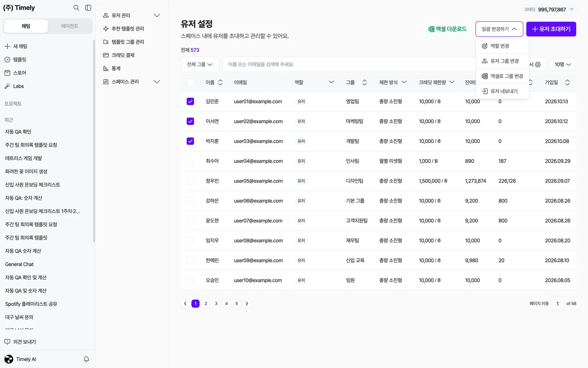Sort table by 그룹 column
Screen dimensions: 588x368
(x=365, y=82)
